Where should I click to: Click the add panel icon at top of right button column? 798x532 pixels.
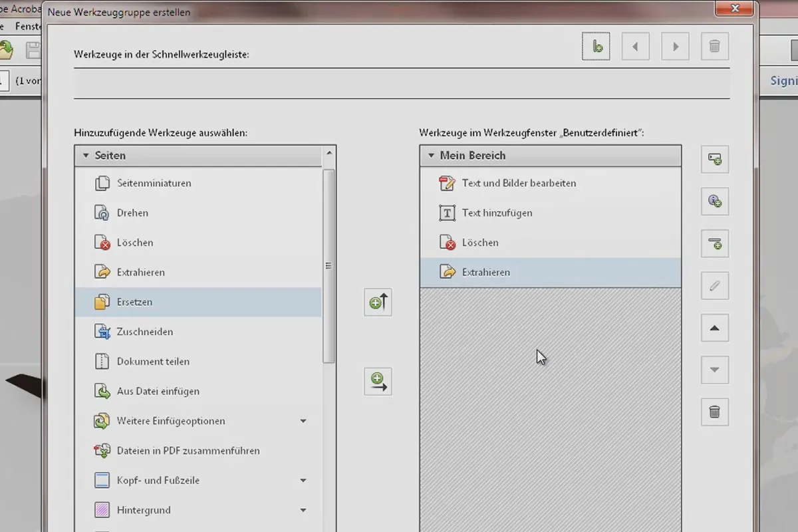[x=715, y=160]
